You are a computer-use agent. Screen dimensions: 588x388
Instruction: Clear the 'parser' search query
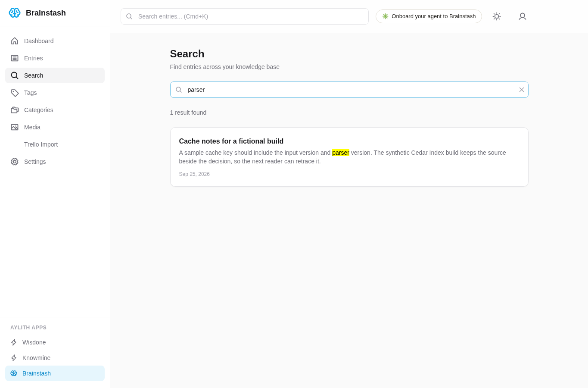[522, 90]
